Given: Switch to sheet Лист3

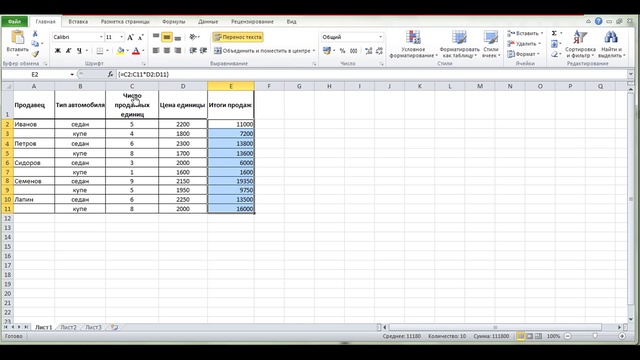Looking at the screenshot, I should (93, 327).
